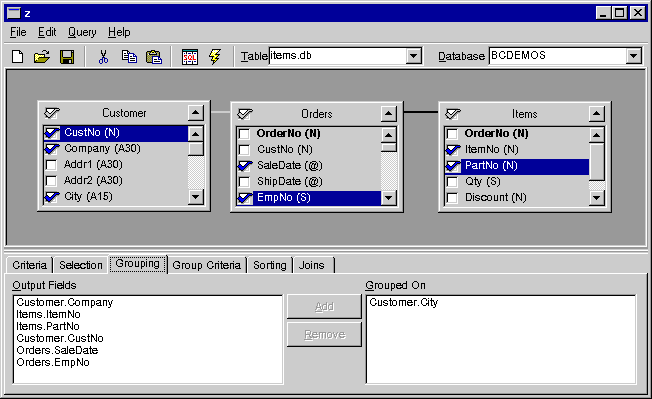652x399 pixels.
Task: Click the Table name input field
Action: [x=337, y=56]
